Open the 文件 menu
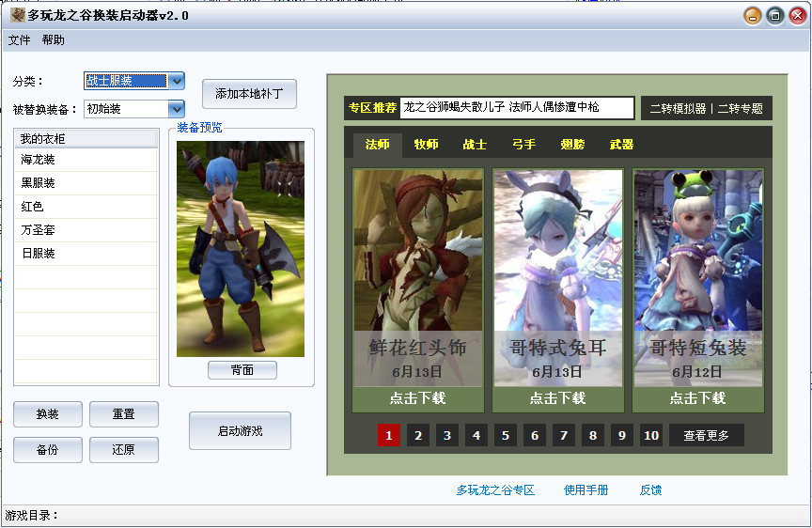 pos(19,40)
